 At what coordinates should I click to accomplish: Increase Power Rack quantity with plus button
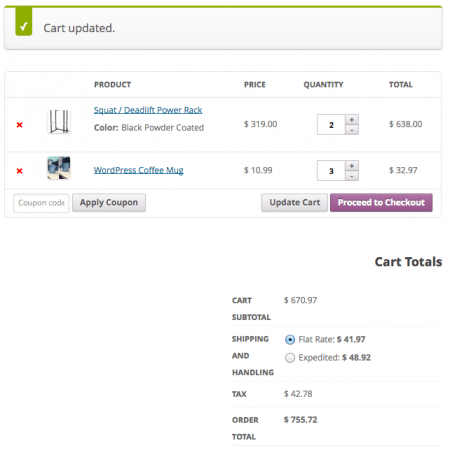pyautogui.click(x=352, y=120)
